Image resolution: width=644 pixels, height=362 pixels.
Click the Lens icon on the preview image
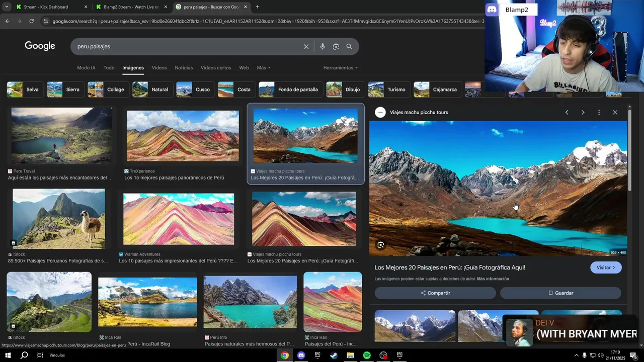click(x=381, y=245)
